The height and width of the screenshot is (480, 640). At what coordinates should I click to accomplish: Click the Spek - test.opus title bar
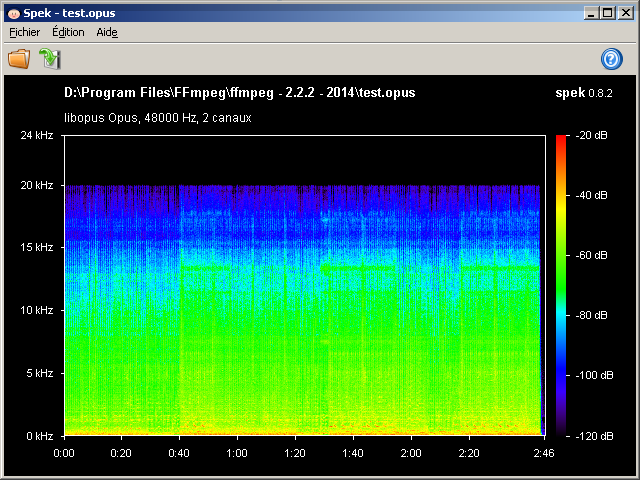[320, 13]
